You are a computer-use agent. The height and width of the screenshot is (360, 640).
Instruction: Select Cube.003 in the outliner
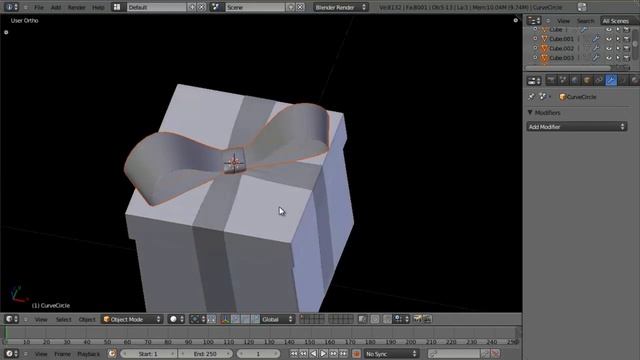[x=561, y=58]
